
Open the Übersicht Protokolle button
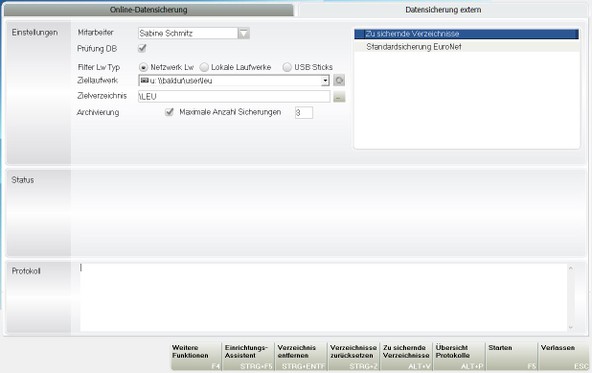[459, 356]
